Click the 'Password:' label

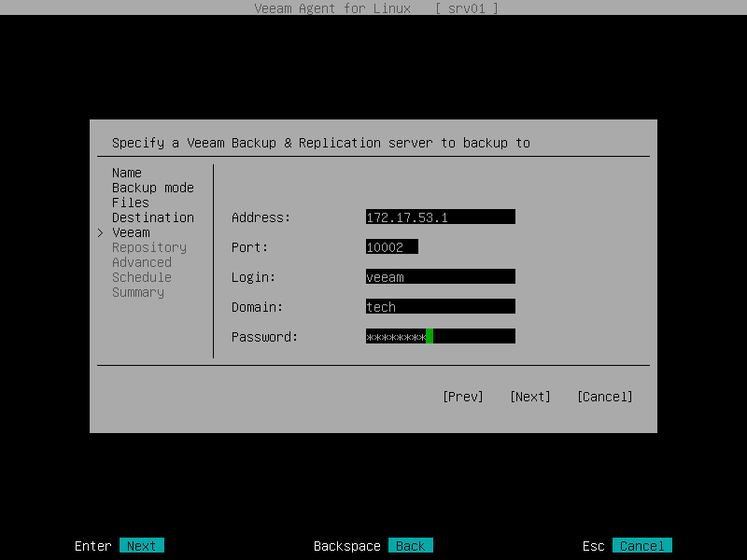point(264,337)
